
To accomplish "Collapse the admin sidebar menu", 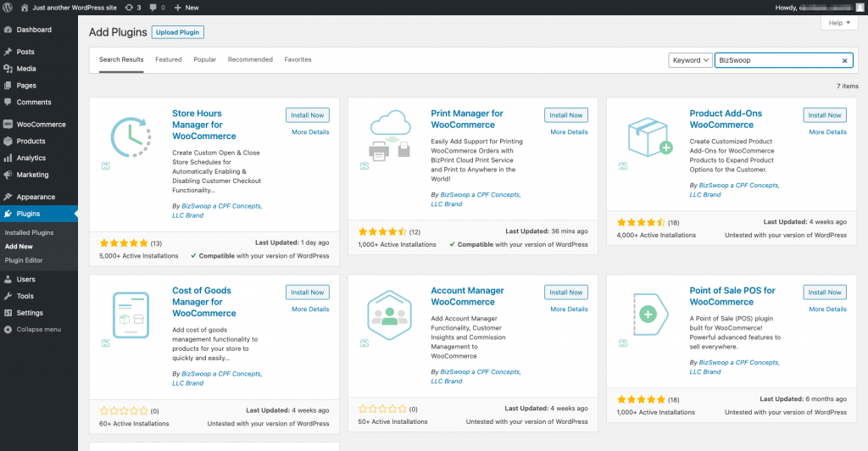I will (x=38, y=329).
